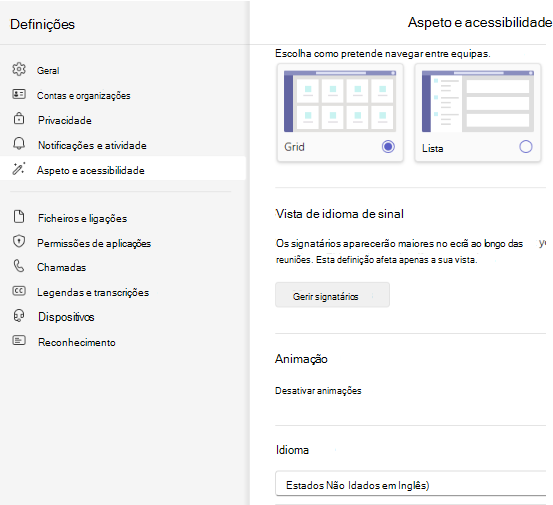Click the Reconhecimento icon
The width and height of the screenshot is (553, 505).
(x=19, y=340)
